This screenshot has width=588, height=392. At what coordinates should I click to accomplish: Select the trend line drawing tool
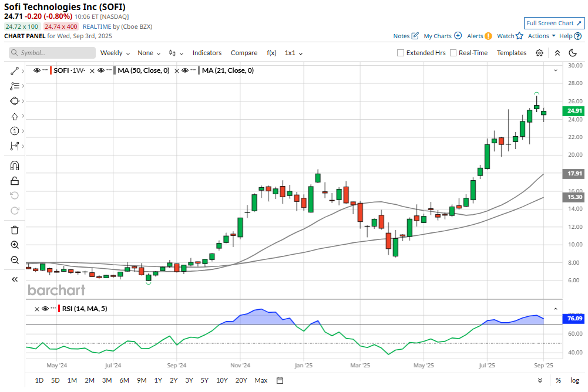click(x=14, y=71)
